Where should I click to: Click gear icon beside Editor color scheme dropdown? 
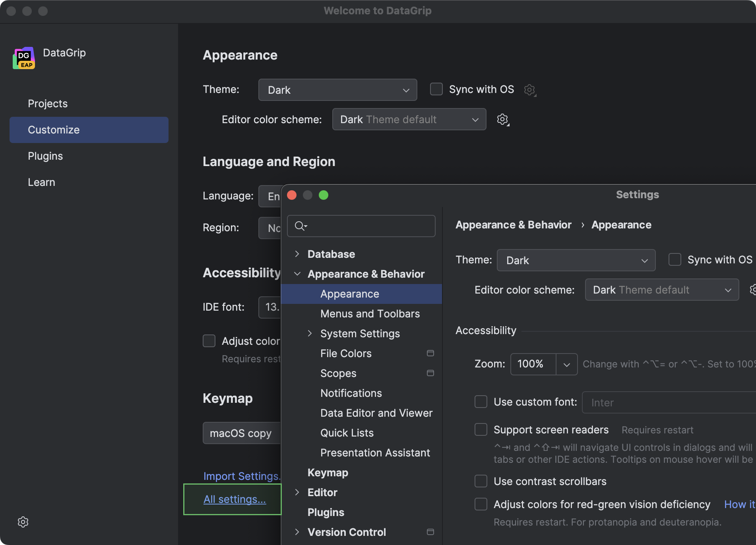[503, 120]
